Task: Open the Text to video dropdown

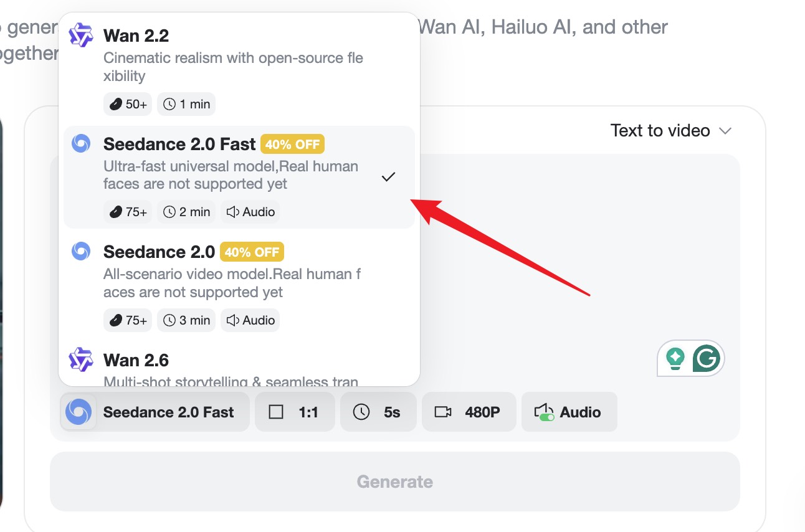Action: pyautogui.click(x=671, y=131)
